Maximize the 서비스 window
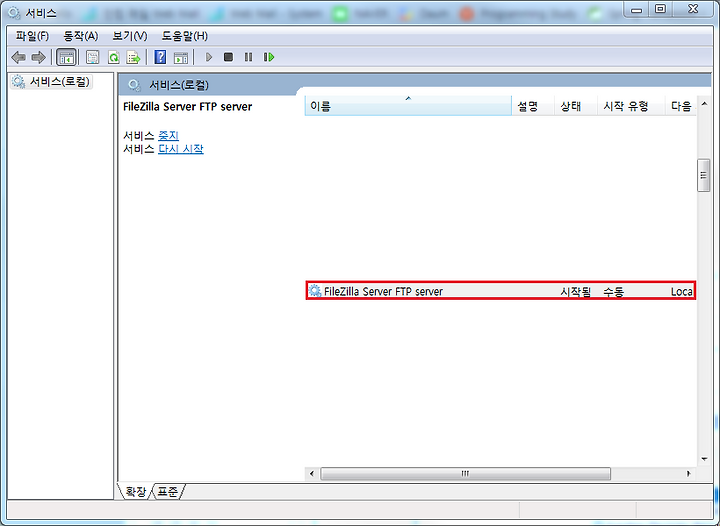The height and width of the screenshot is (526, 720). pos(660,10)
